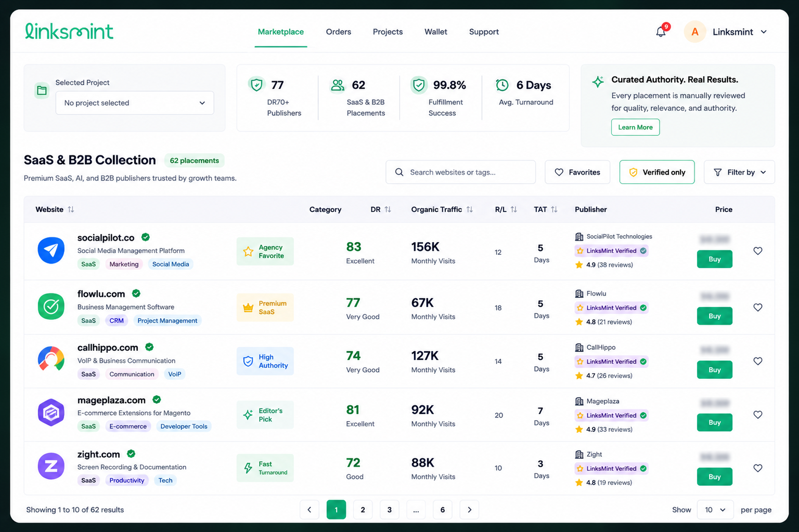
Task: Switch to the Marketplace tab
Action: tap(281, 32)
